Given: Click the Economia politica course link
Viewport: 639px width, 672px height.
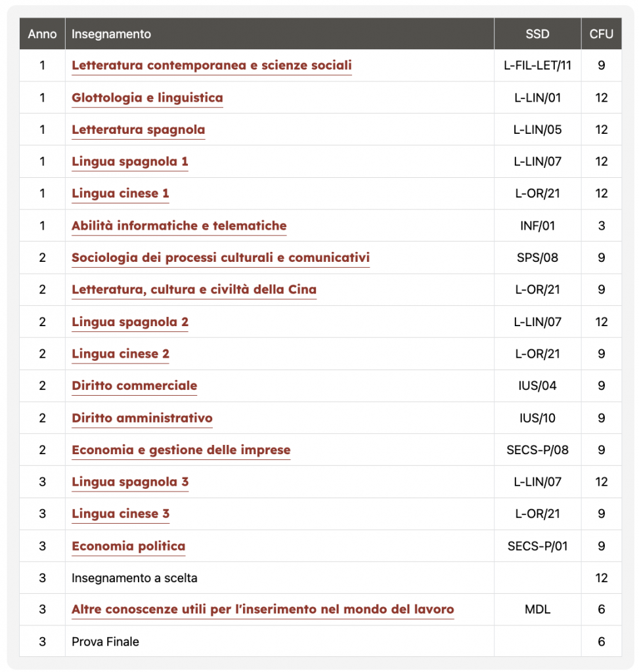Looking at the screenshot, I should [128, 546].
